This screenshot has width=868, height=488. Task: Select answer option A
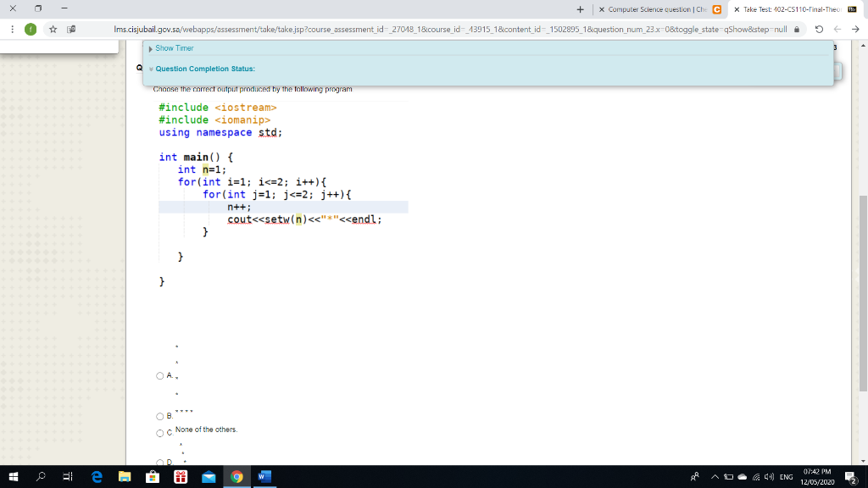(160, 375)
